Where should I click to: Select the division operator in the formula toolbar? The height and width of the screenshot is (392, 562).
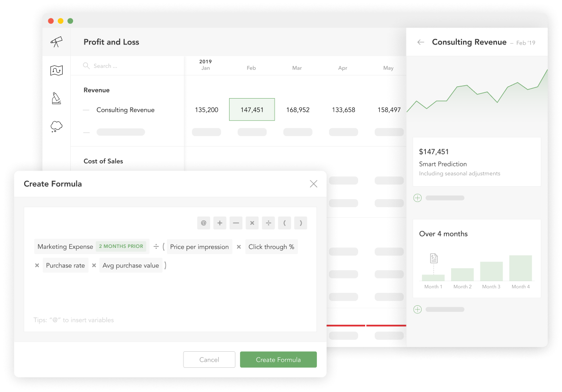point(268,223)
